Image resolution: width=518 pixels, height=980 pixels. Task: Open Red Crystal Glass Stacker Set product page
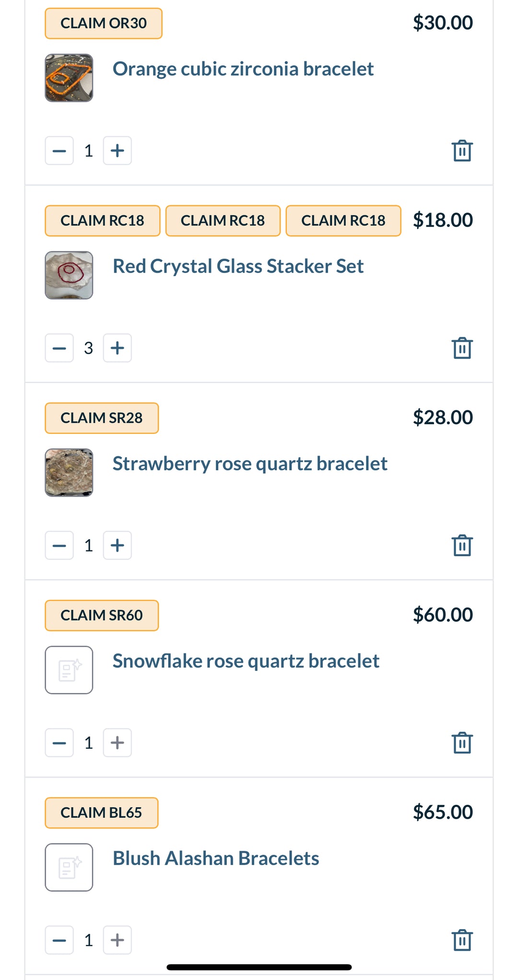coord(238,266)
